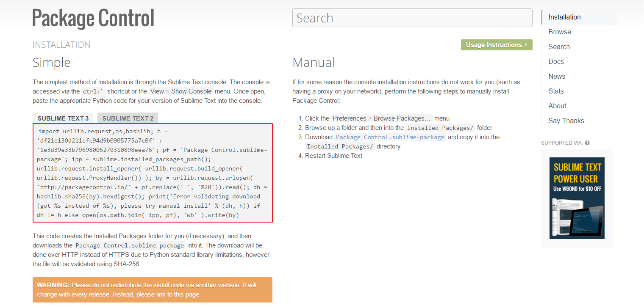This screenshot has height=308, width=644.
Task: Click the 'View > Show Console' menu text
Action: pyautogui.click(x=181, y=91)
